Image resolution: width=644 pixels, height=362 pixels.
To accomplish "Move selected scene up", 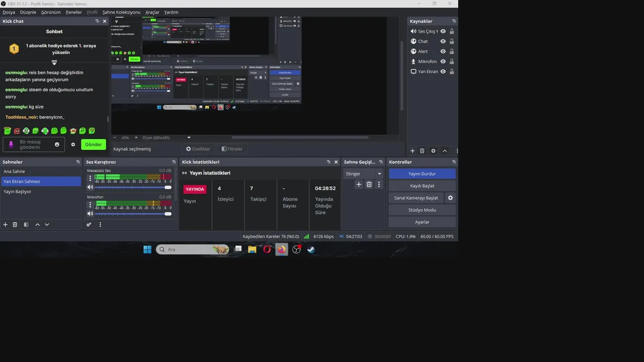I will (37, 225).
